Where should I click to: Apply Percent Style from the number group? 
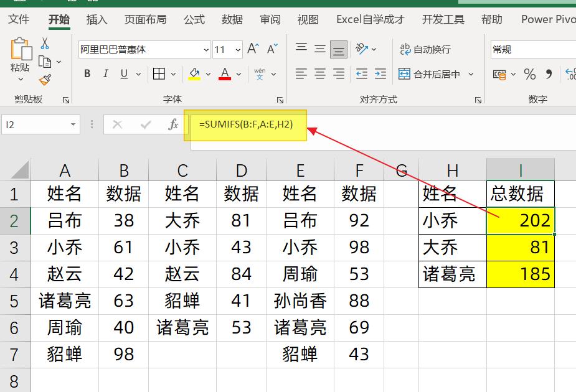530,74
